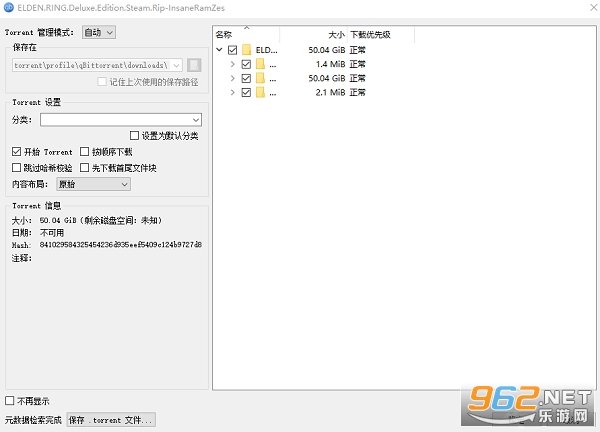
Task: Click the ELD... folder name
Action: click(x=266, y=50)
